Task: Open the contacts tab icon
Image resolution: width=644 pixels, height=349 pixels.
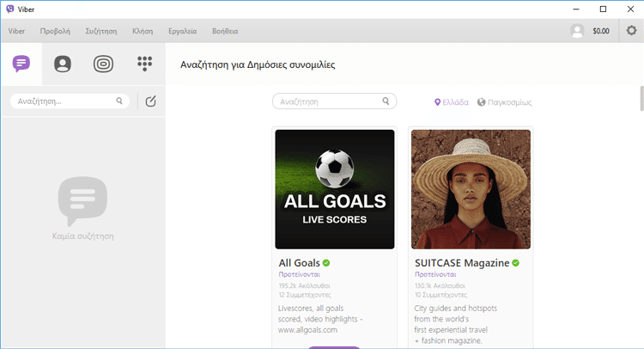Action: coord(63,64)
